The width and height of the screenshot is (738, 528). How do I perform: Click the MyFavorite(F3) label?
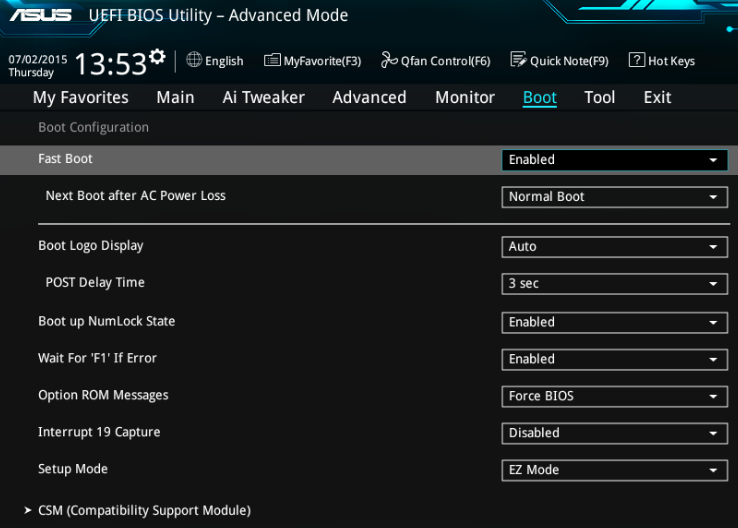(x=322, y=61)
